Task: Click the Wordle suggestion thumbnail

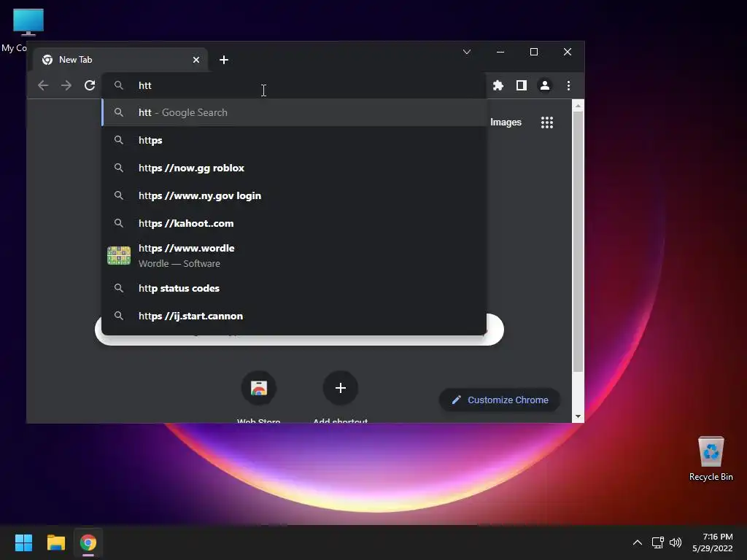Action: (x=119, y=256)
